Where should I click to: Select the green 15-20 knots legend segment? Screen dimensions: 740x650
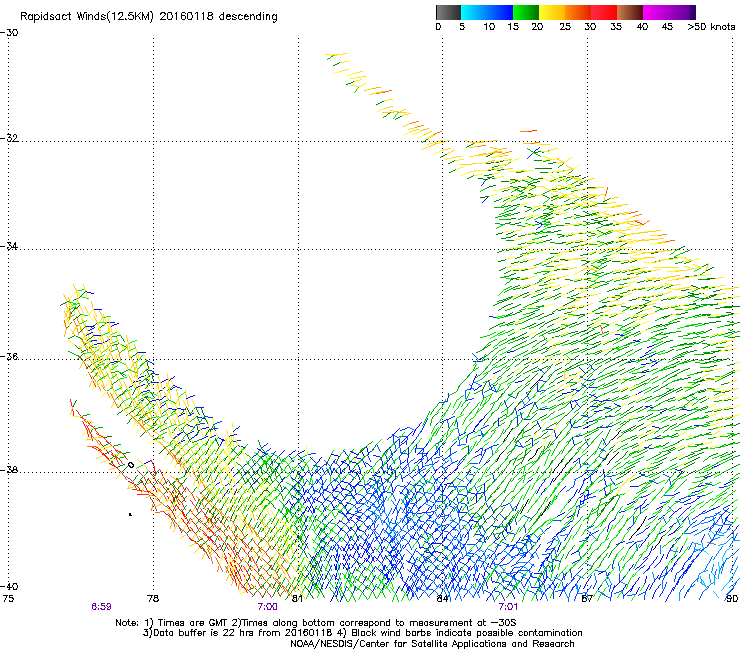526,12
